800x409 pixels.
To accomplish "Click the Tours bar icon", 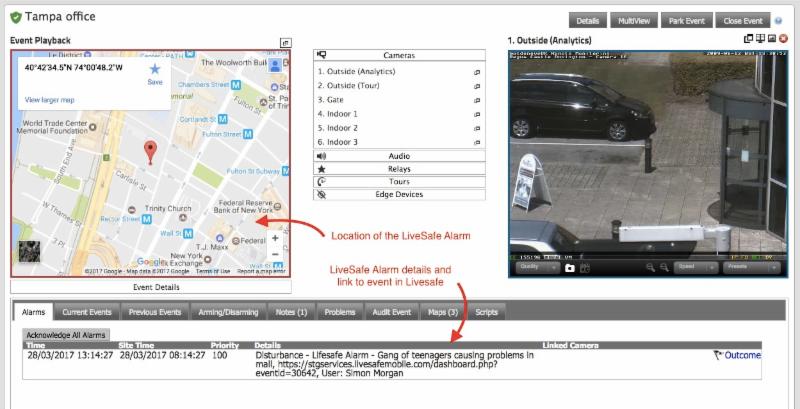I will [321, 182].
